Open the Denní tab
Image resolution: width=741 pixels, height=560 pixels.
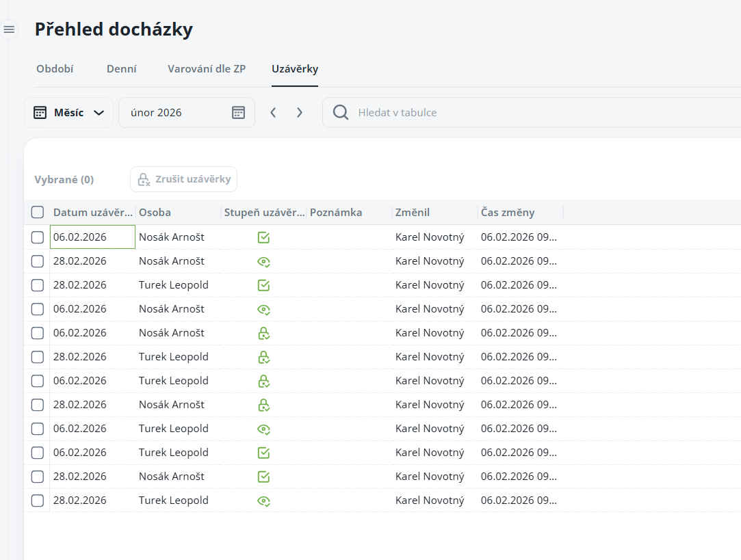click(x=122, y=68)
